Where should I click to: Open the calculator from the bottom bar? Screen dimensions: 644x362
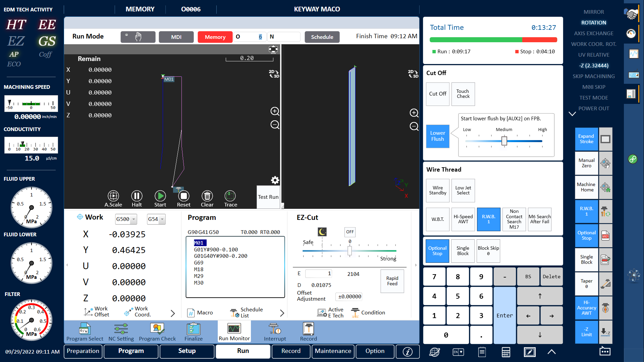tap(506, 352)
